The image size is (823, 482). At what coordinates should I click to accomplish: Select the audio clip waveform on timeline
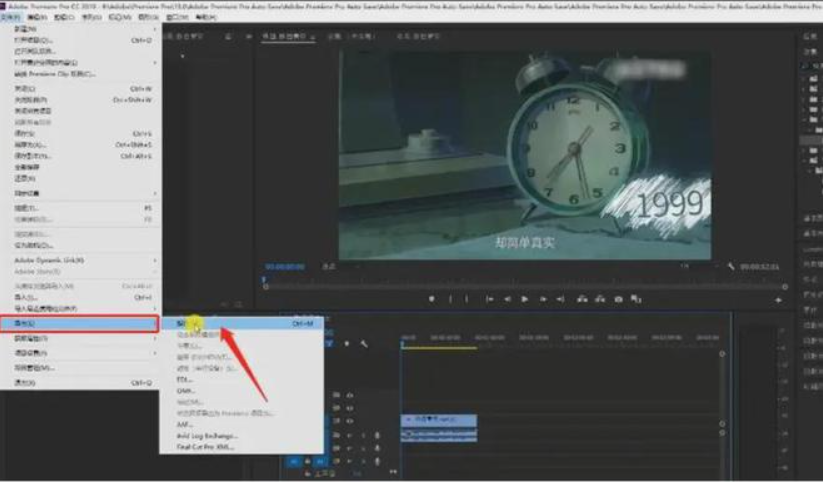(x=439, y=435)
